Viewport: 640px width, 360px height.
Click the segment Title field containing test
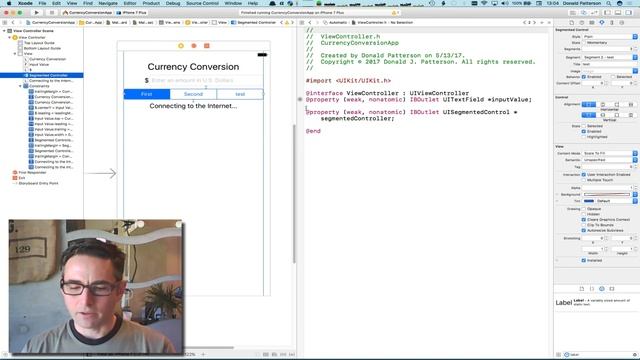pos(610,64)
